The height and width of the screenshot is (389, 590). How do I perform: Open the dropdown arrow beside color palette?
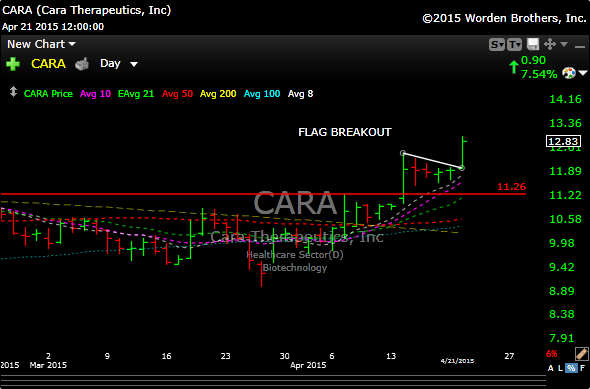583,73
